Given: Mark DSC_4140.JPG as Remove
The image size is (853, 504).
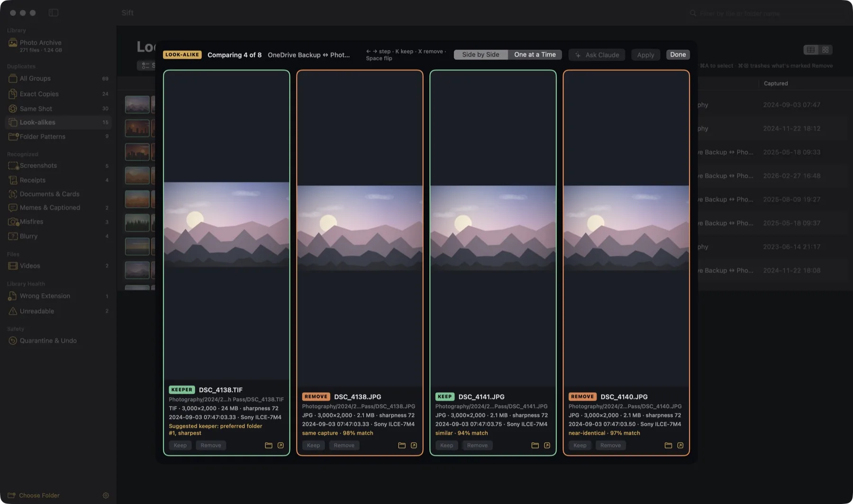Looking at the screenshot, I should coord(610,445).
